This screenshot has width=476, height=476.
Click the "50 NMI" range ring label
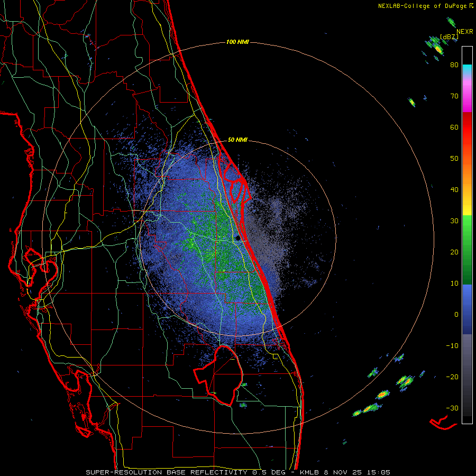pos(237,140)
